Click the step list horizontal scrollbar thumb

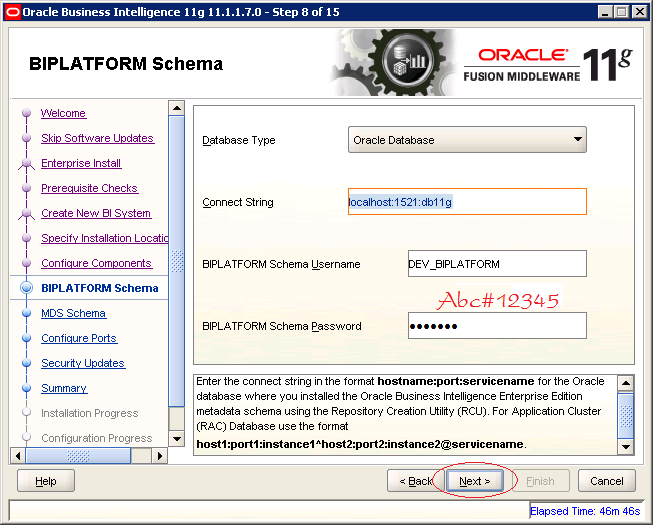pos(78,455)
